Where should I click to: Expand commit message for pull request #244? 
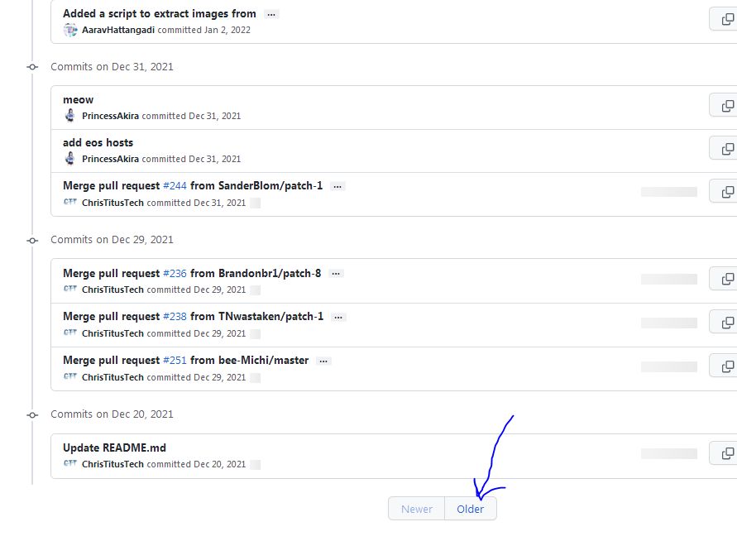337,186
